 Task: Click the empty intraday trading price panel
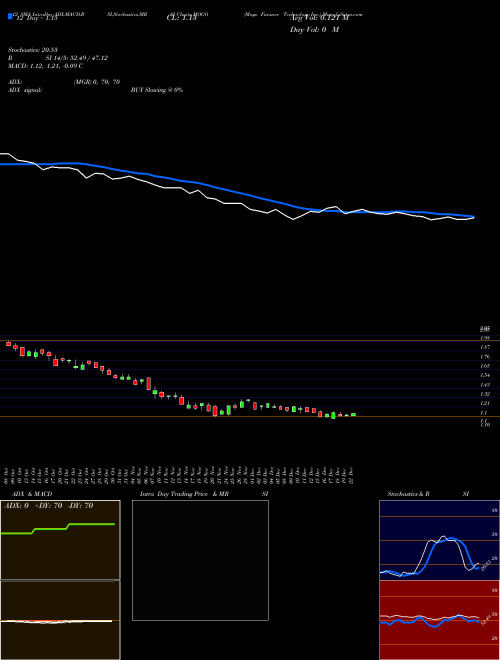[200, 560]
